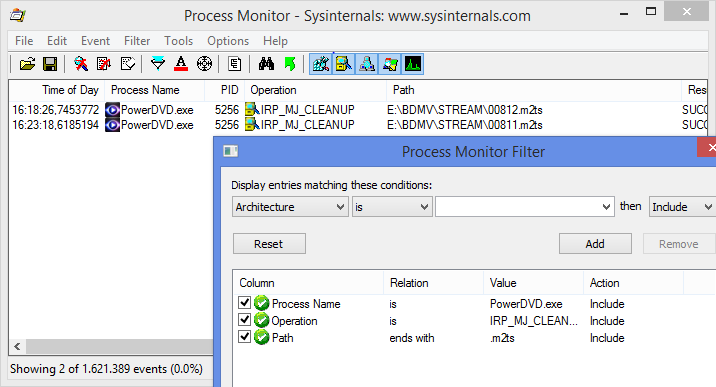Click the Add button in the filter dialog
Image resolution: width=716 pixels, height=387 pixels.
tap(595, 244)
